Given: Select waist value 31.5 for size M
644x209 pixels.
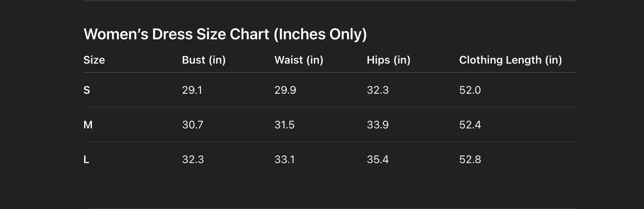Looking at the screenshot, I should tap(284, 125).
